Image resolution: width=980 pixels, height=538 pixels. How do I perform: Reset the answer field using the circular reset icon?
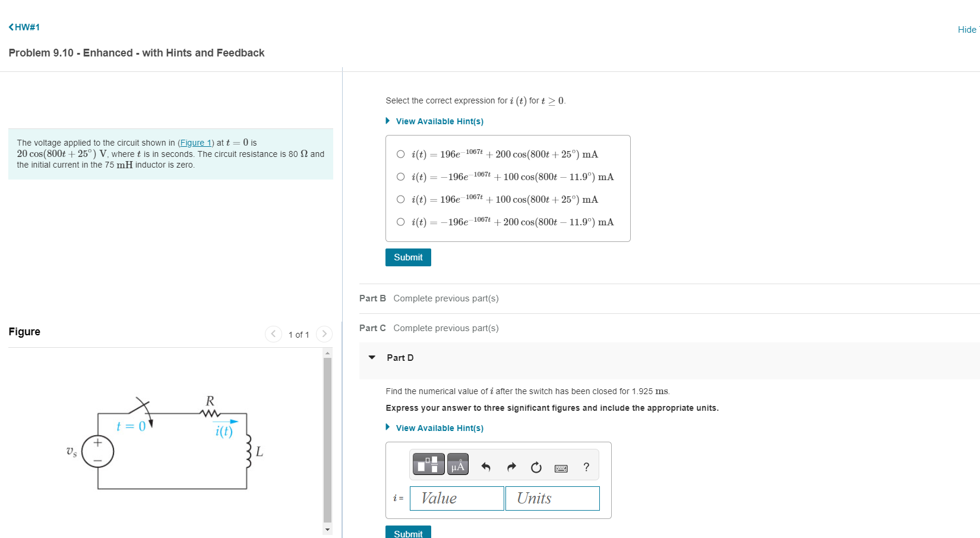[536, 467]
